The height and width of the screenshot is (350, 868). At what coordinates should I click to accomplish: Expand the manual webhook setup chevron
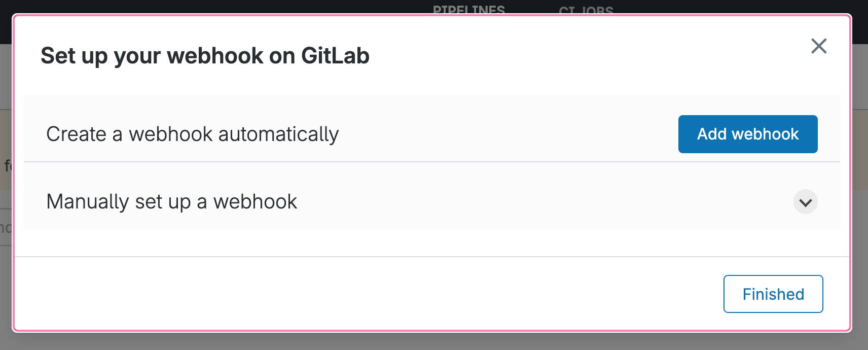pos(805,202)
